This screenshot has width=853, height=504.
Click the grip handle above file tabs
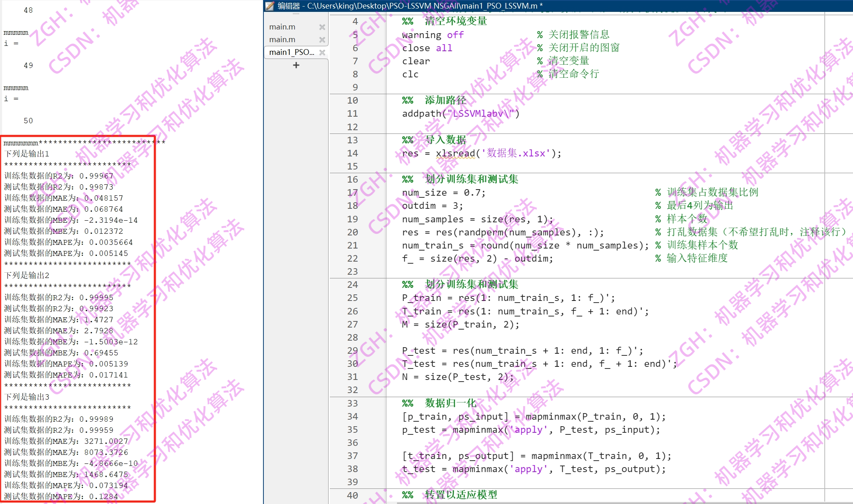click(296, 14)
